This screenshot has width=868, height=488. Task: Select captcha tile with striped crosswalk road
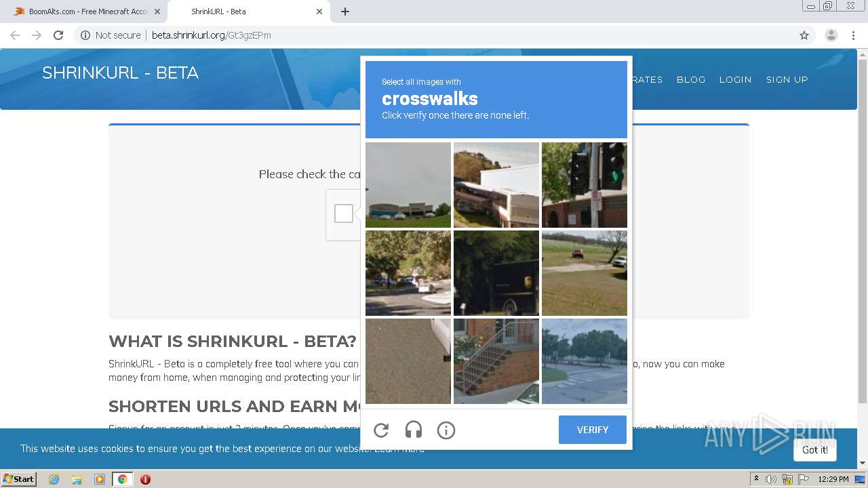585,361
